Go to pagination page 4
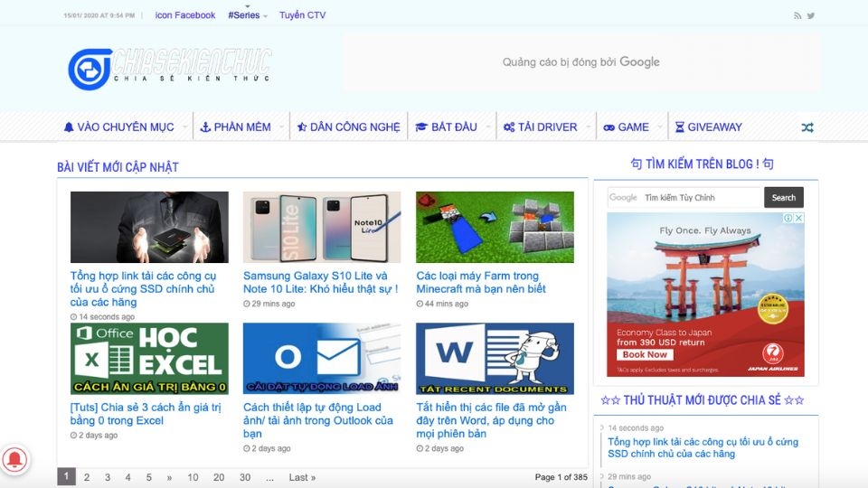This screenshot has width=868, height=488. (127, 477)
